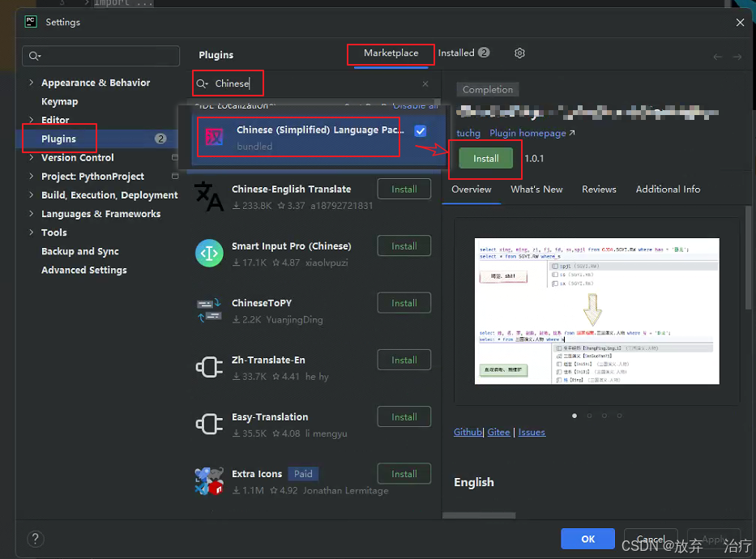Image resolution: width=756 pixels, height=559 pixels.
Task: Click the Zh-Translate-En plugin icon
Action: (209, 367)
